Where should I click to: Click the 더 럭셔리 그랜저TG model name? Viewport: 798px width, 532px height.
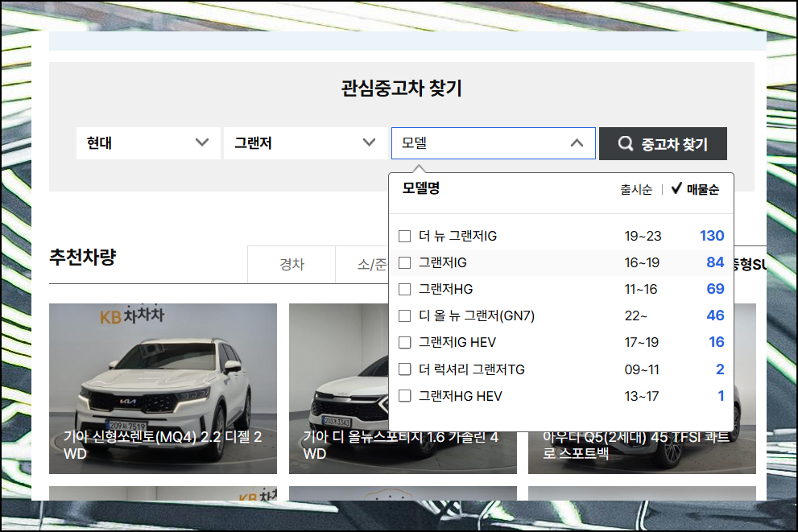pyautogui.click(x=471, y=369)
